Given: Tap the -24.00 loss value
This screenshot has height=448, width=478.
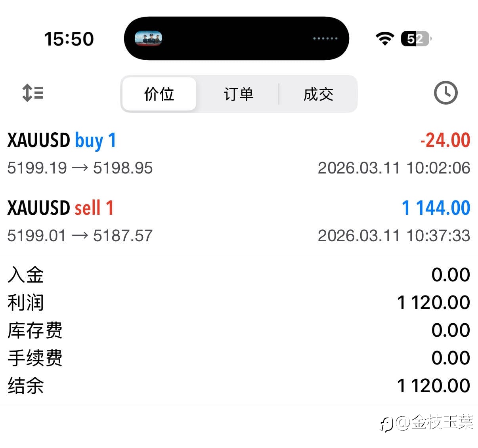Looking at the screenshot, I should (x=445, y=141).
